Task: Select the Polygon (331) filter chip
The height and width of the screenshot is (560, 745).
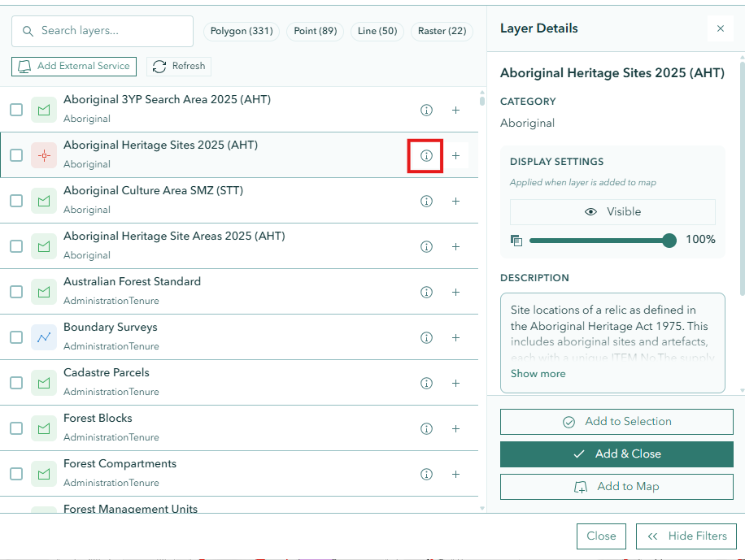Action: tap(241, 31)
